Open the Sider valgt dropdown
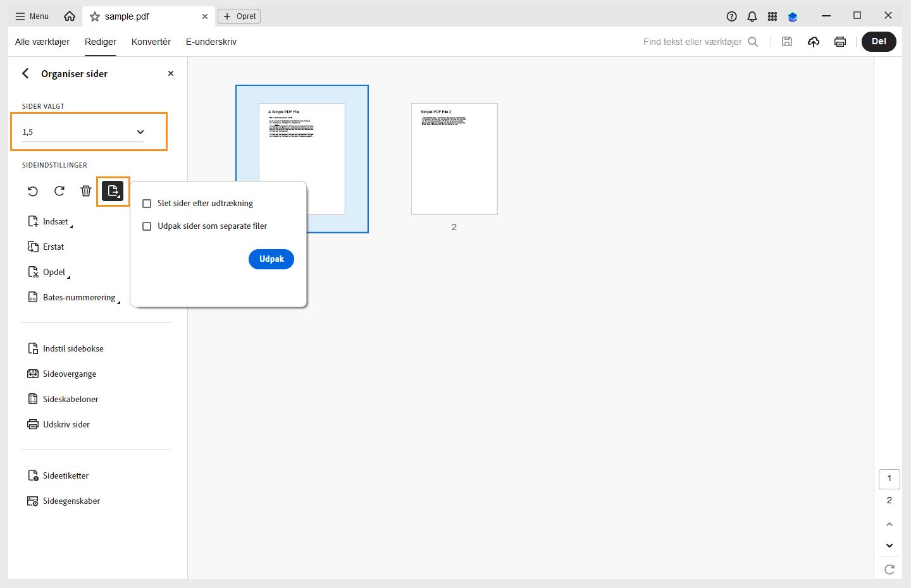Viewport: 911px width, 588px height. click(x=140, y=132)
